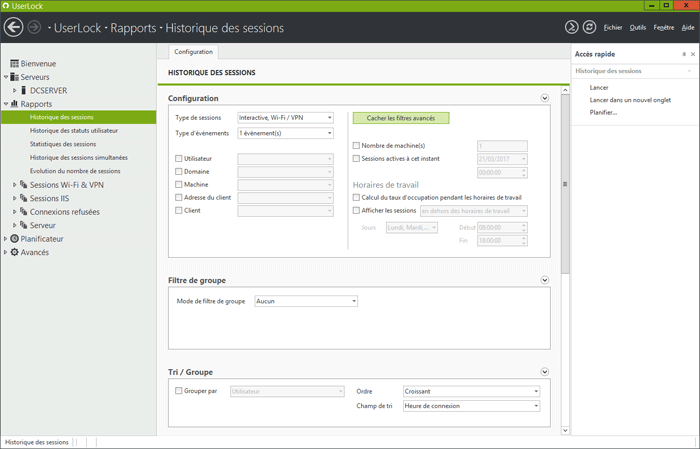Click the Rapports chart icon
The height and width of the screenshot is (449, 700).
tap(14, 104)
